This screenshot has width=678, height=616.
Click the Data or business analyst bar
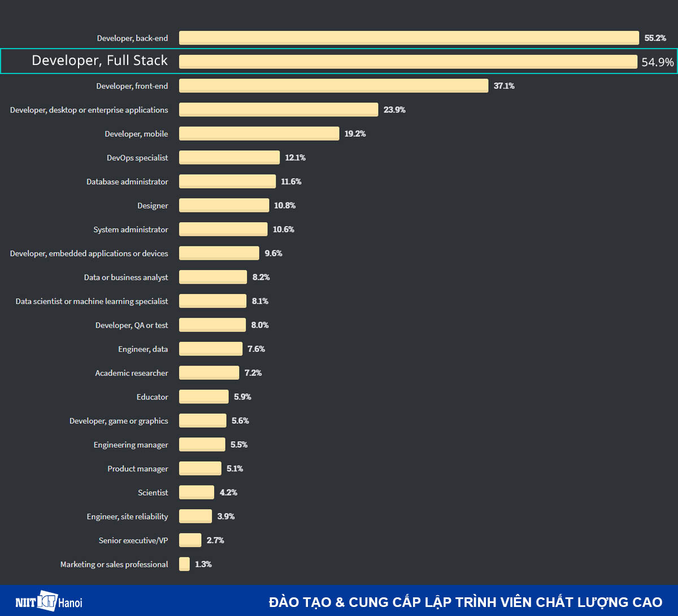[213, 277]
